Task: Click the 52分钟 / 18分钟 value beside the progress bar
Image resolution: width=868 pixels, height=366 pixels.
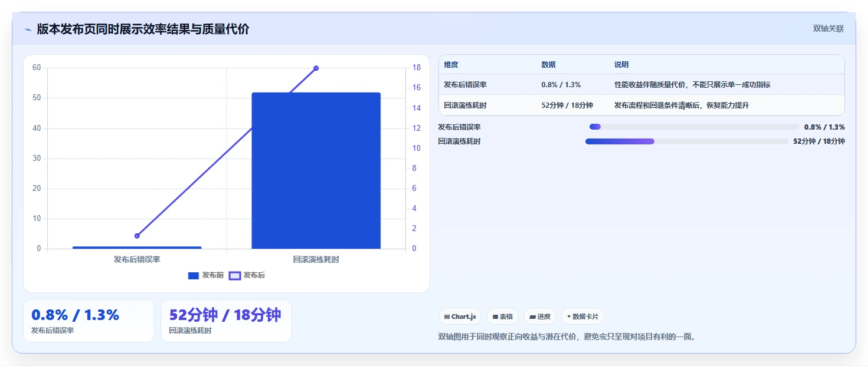Action: pos(819,141)
